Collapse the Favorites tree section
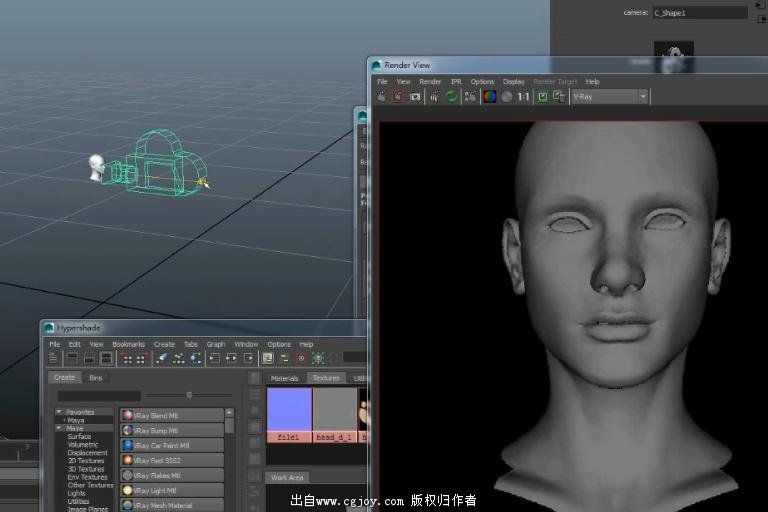Viewport: 768px width, 512px height. pos(59,412)
